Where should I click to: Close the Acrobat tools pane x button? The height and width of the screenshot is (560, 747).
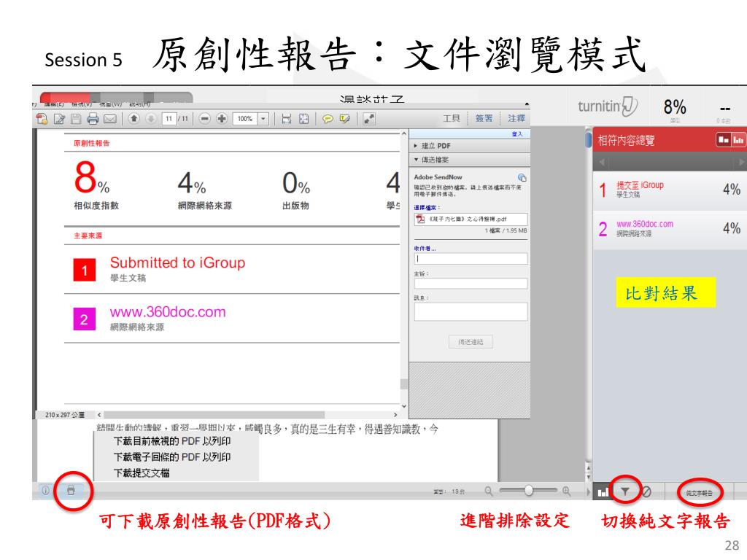[527, 104]
